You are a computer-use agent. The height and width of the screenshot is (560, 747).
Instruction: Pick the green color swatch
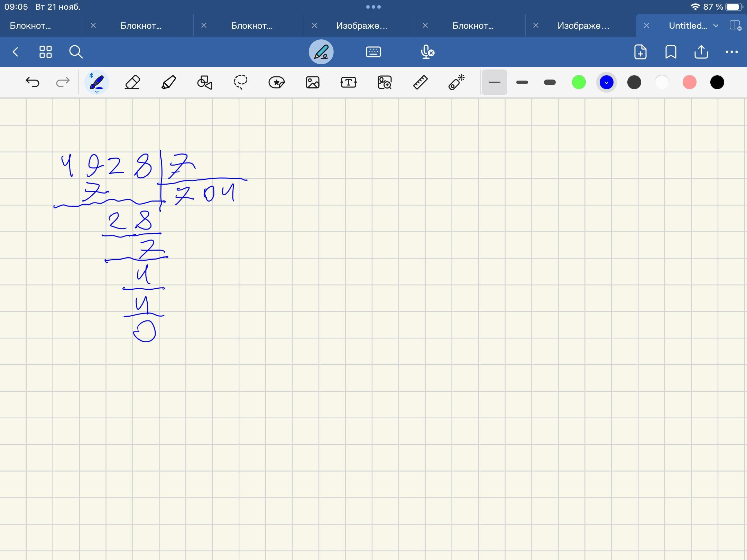pos(579,82)
